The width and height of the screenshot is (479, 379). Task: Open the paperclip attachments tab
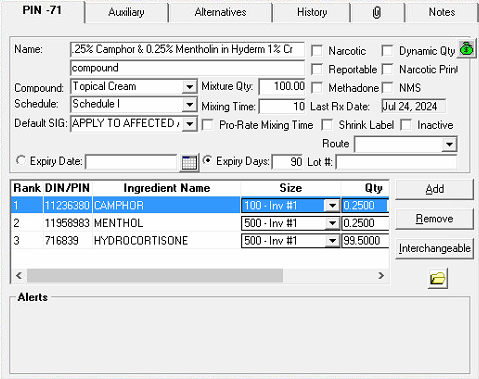tap(377, 13)
